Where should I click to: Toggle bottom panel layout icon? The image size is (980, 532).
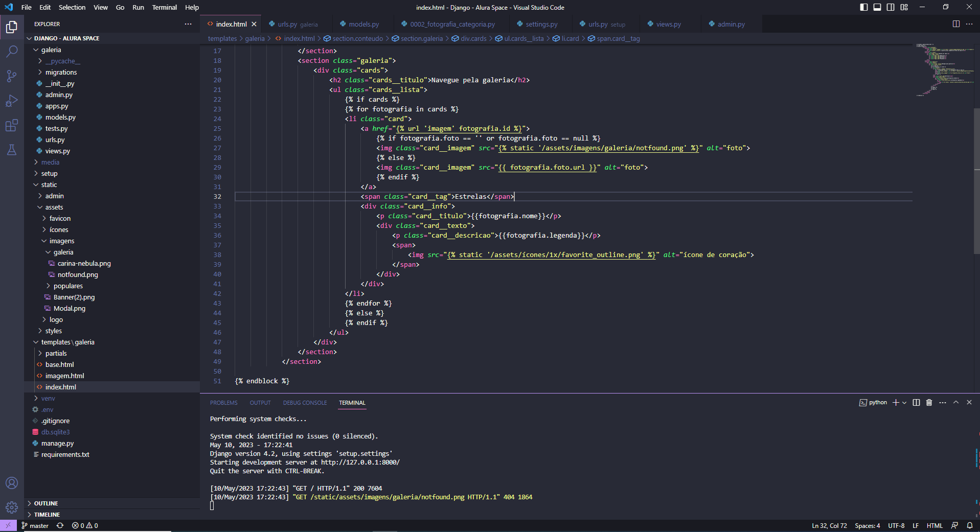(x=877, y=7)
